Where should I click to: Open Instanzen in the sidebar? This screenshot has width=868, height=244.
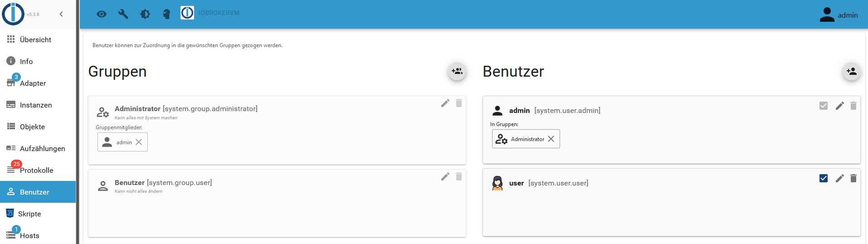point(35,105)
